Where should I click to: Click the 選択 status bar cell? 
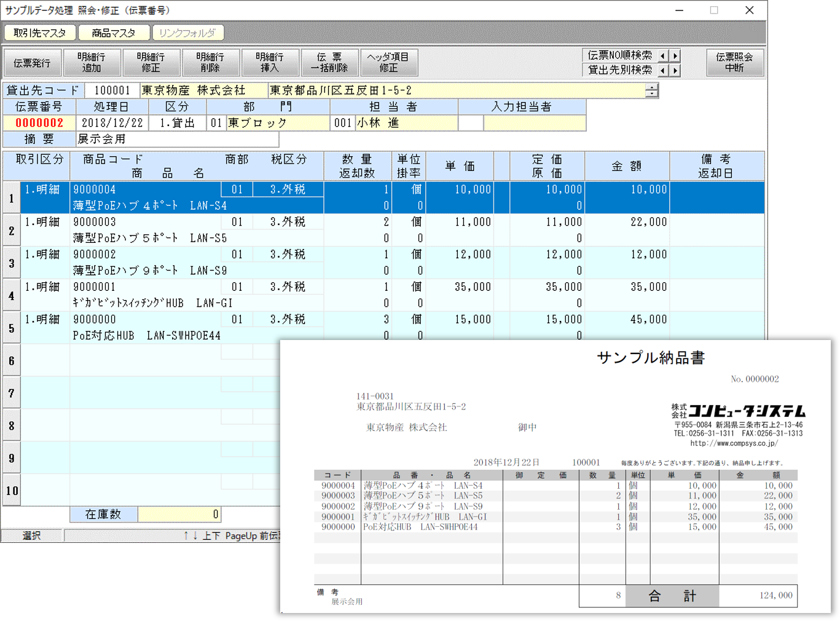(31, 536)
